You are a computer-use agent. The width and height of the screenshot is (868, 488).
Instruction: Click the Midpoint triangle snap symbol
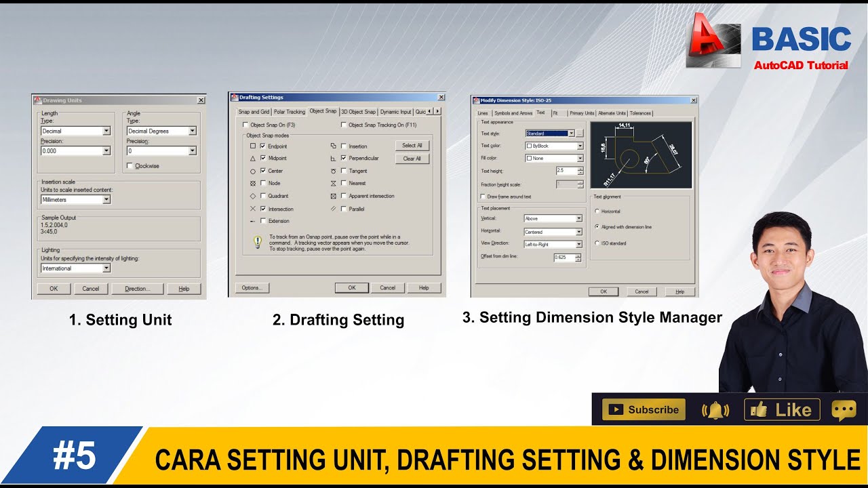(253, 158)
